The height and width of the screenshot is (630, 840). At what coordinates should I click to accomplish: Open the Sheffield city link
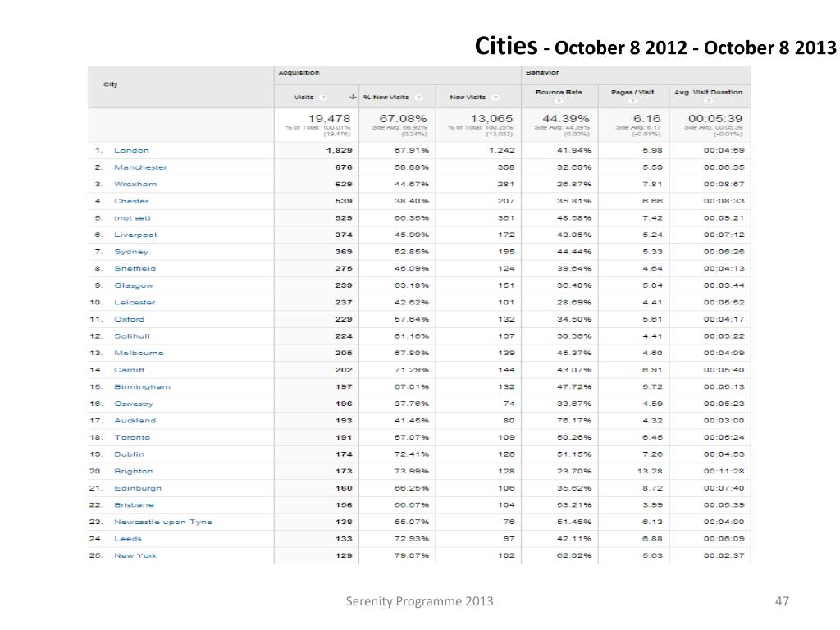coord(135,268)
